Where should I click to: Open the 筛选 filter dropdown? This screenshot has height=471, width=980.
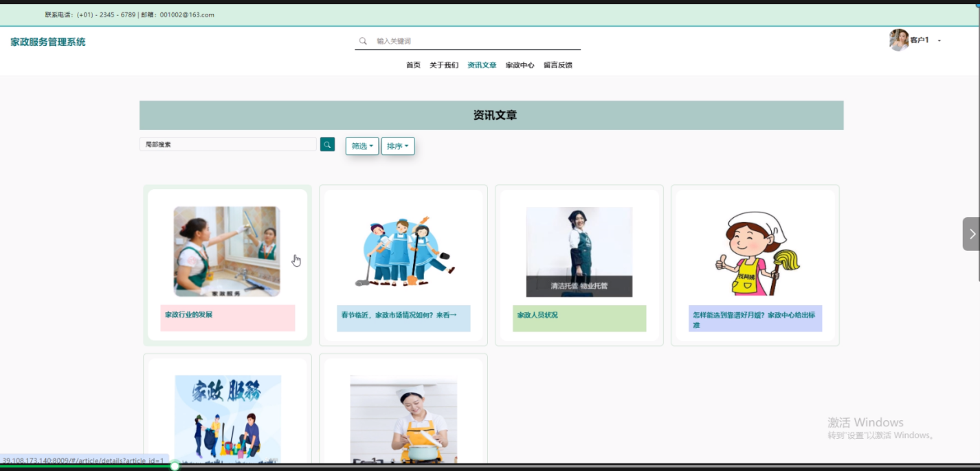click(x=362, y=146)
